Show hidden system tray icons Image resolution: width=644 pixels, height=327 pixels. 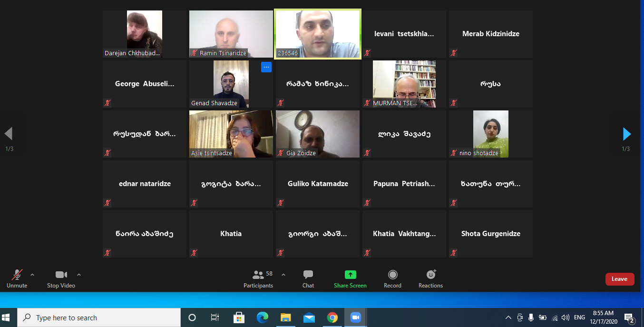508,317
